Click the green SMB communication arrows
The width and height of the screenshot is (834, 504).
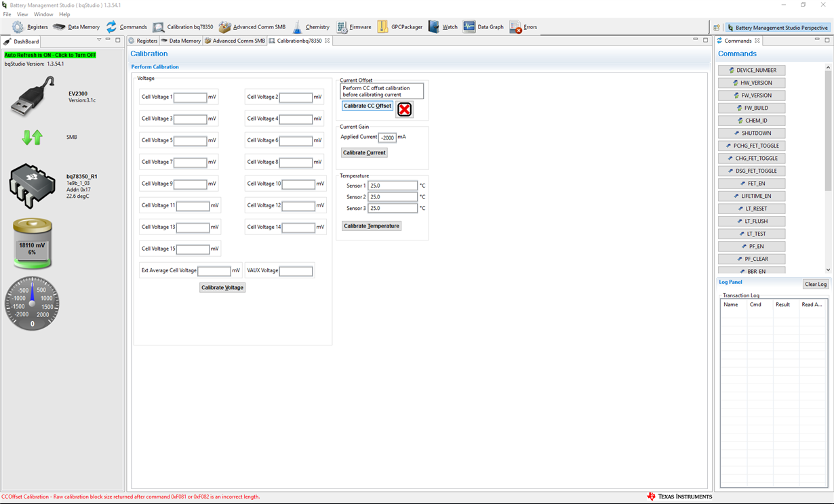click(32, 137)
